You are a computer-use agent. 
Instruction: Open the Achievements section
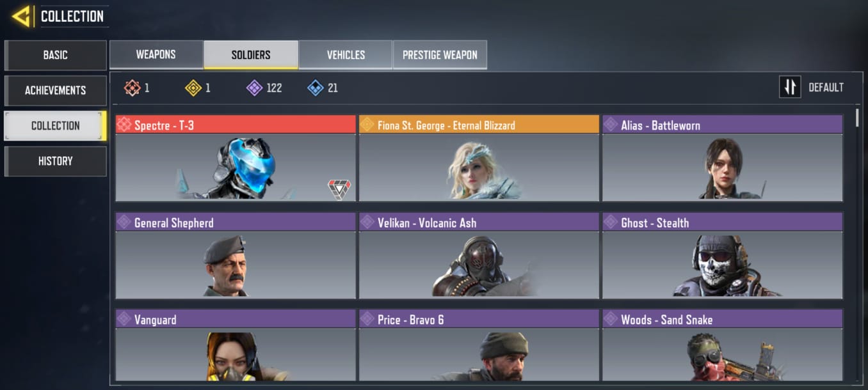(55, 90)
